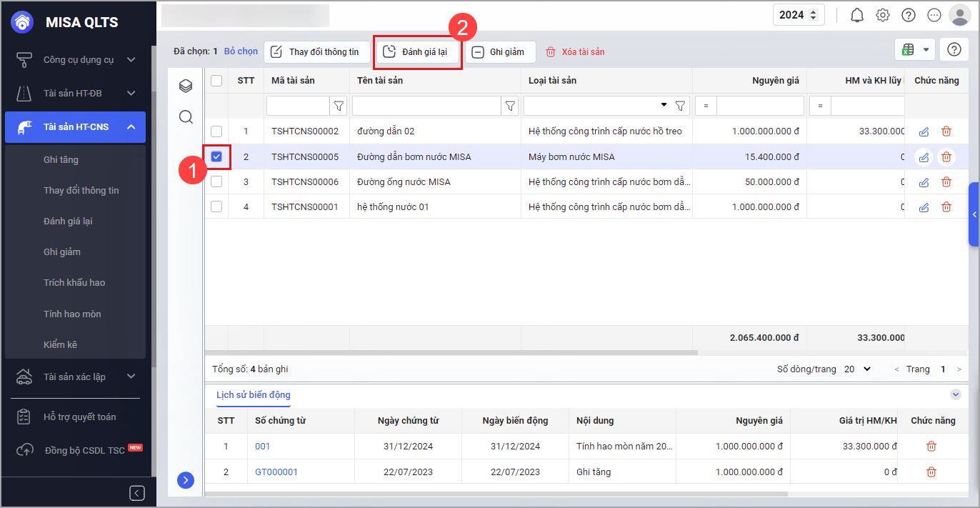Open the Loại tài sản filter dropdown
980x508 pixels.
(664, 106)
